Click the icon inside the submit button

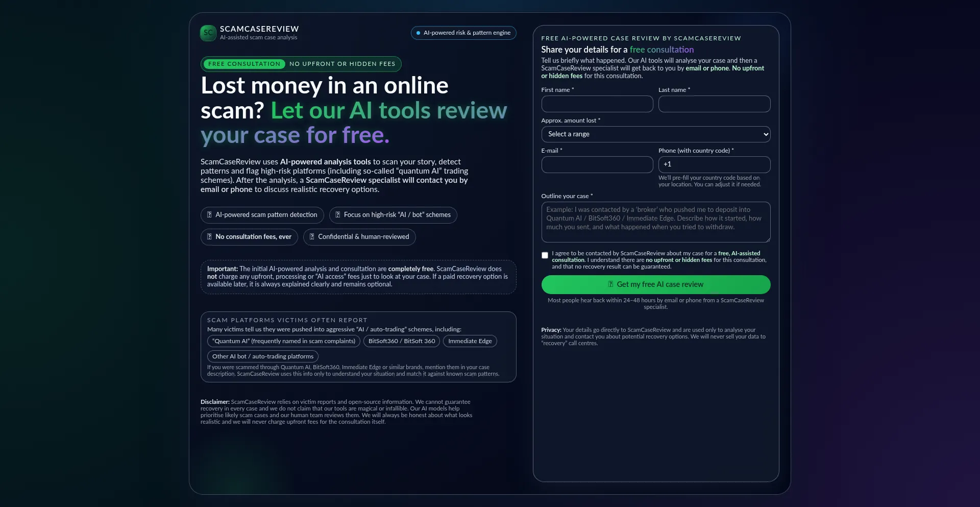pyautogui.click(x=610, y=284)
